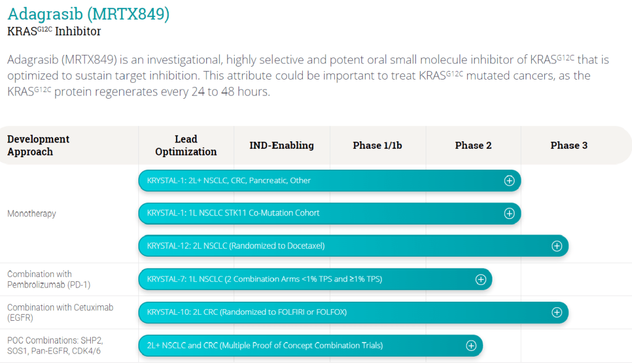Open the KRYSTAL-1 1L NSCLC STK11 bar
Viewport: 632px width, 364px height.
point(309,213)
